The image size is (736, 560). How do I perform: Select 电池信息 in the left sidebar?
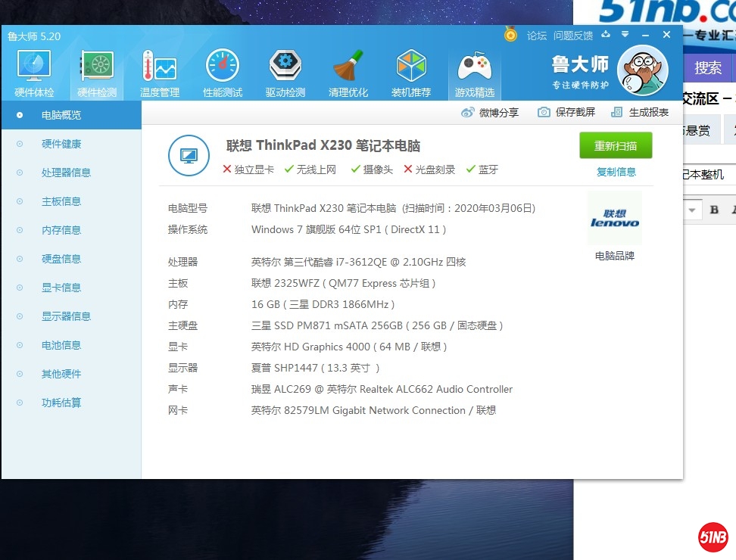point(61,345)
